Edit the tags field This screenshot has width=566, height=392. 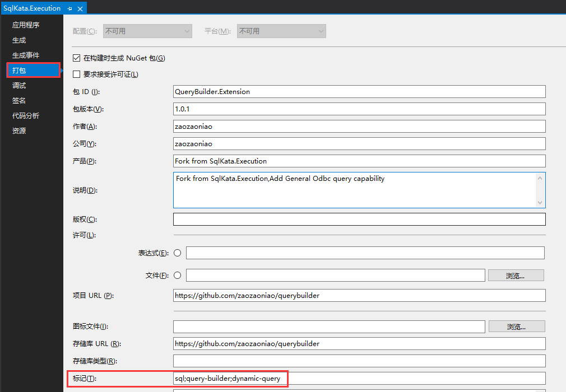pyautogui.click(x=359, y=379)
